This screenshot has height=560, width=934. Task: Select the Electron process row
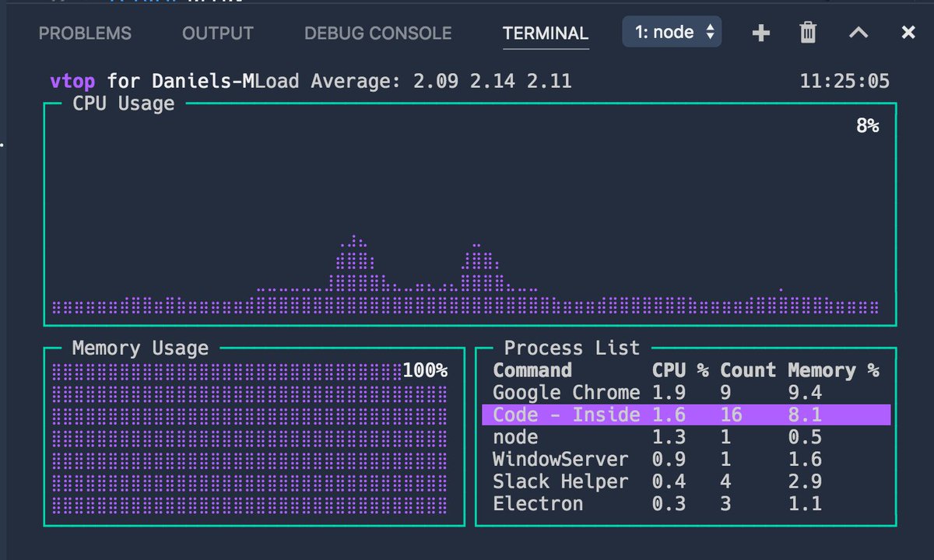click(686, 503)
